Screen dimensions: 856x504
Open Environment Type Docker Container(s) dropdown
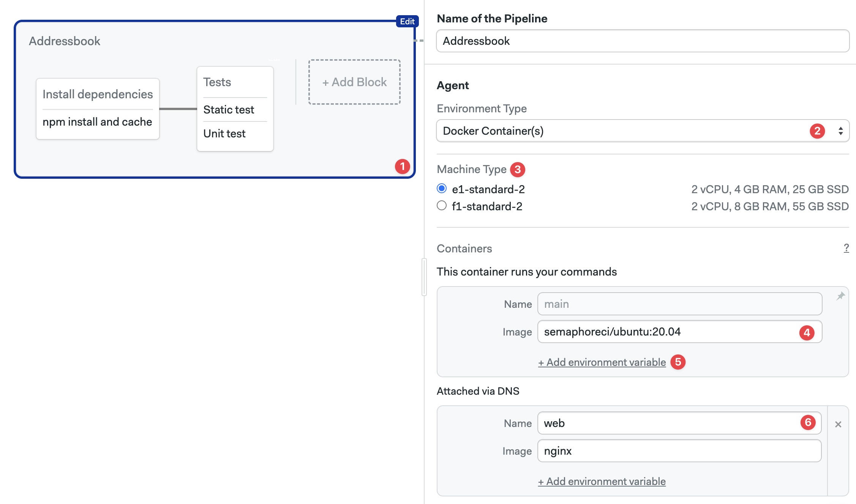point(623,131)
